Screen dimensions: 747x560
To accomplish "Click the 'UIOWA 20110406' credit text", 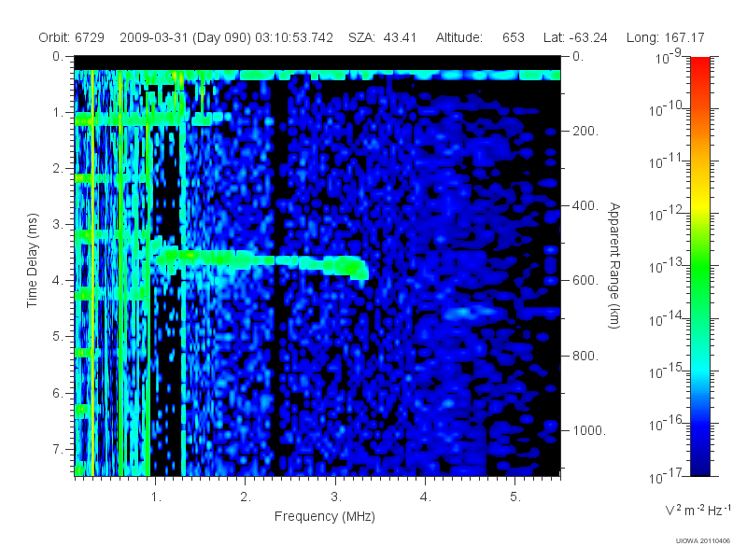I will tap(703, 541).
